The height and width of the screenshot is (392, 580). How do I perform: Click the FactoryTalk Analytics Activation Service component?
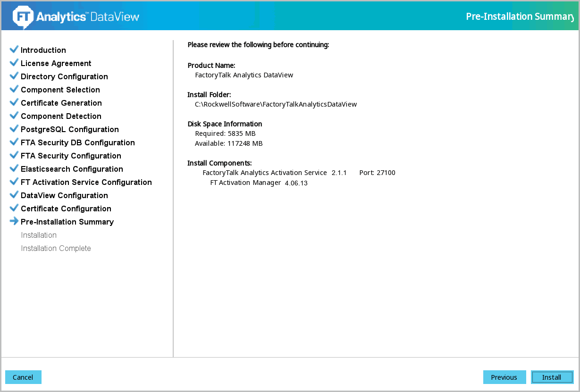click(264, 173)
